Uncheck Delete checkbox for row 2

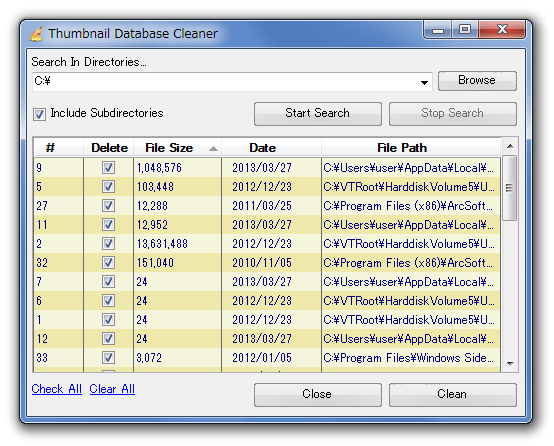click(x=108, y=243)
